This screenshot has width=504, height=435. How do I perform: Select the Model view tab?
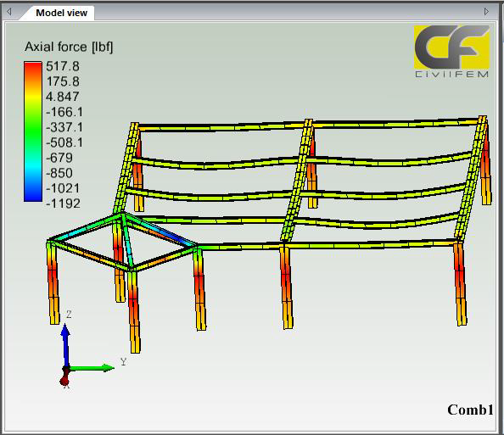pyautogui.click(x=61, y=13)
